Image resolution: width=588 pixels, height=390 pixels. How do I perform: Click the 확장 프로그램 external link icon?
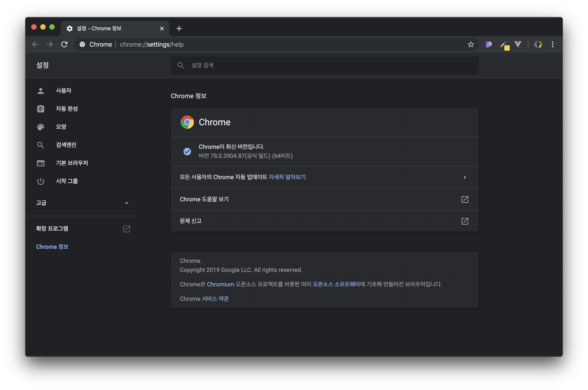[127, 228]
